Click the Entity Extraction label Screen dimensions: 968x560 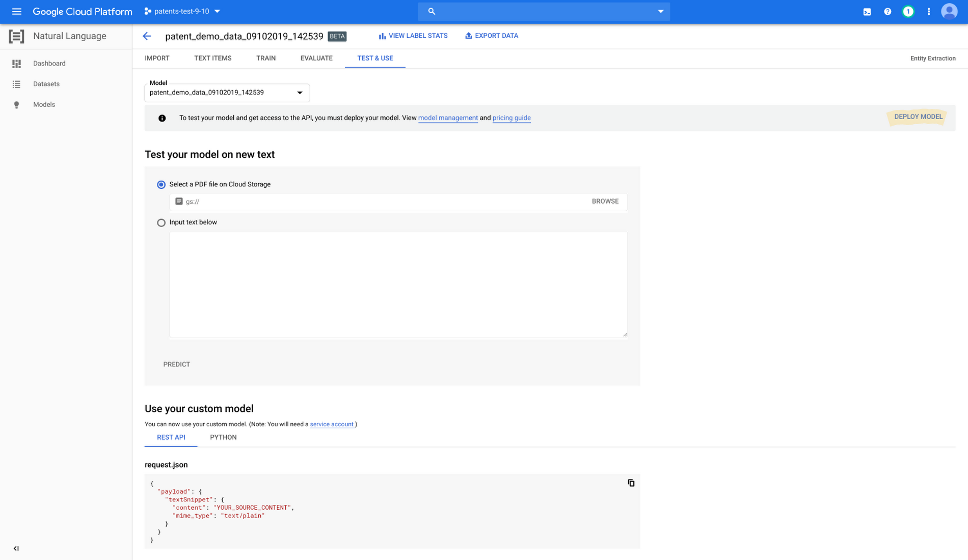click(x=933, y=59)
